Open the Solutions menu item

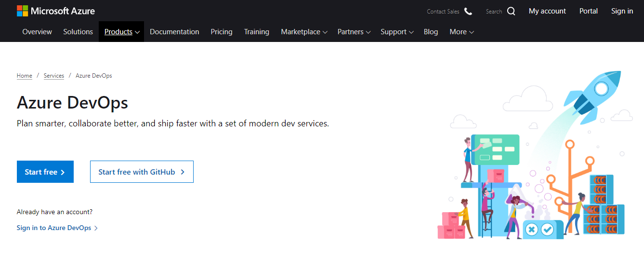(x=78, y=32)
